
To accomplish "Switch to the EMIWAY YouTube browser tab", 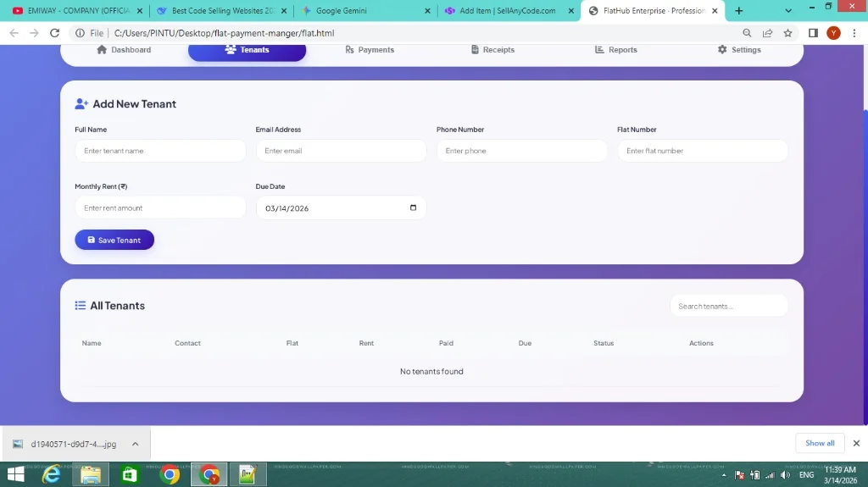I will pyautogui.click(x=78, y=10).
